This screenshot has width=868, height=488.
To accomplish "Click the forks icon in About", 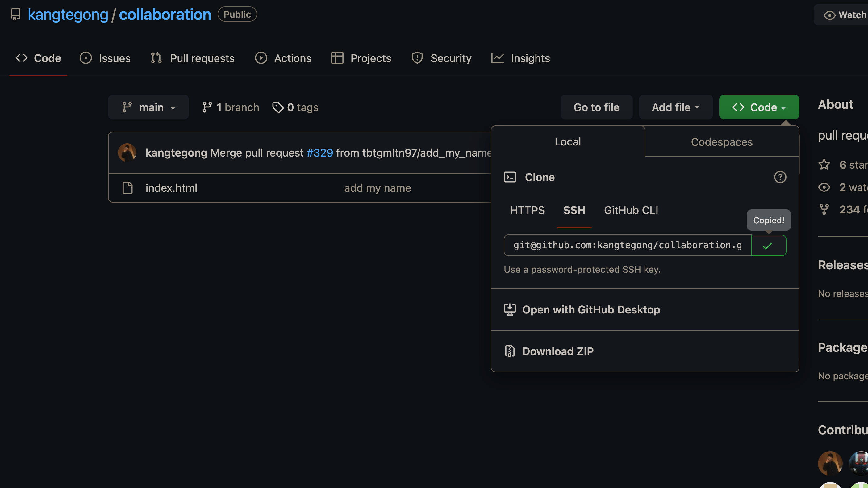I will (x=824, y=209).
